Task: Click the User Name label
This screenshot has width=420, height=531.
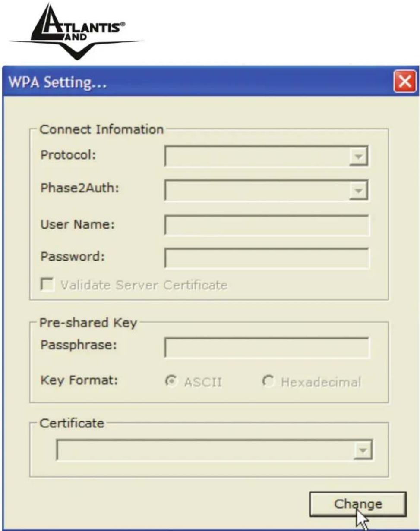Action: pyautogui.click(x=76, y=224)
